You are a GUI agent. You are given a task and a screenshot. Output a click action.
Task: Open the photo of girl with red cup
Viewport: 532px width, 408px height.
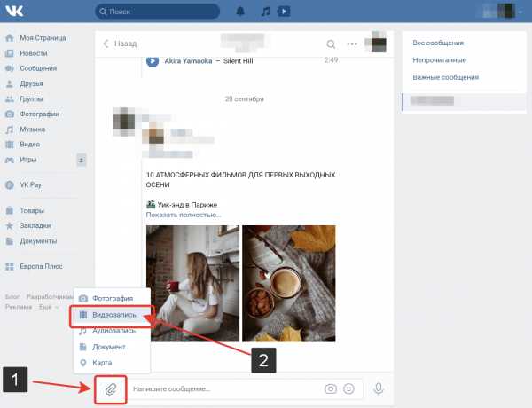click(192, 284)
